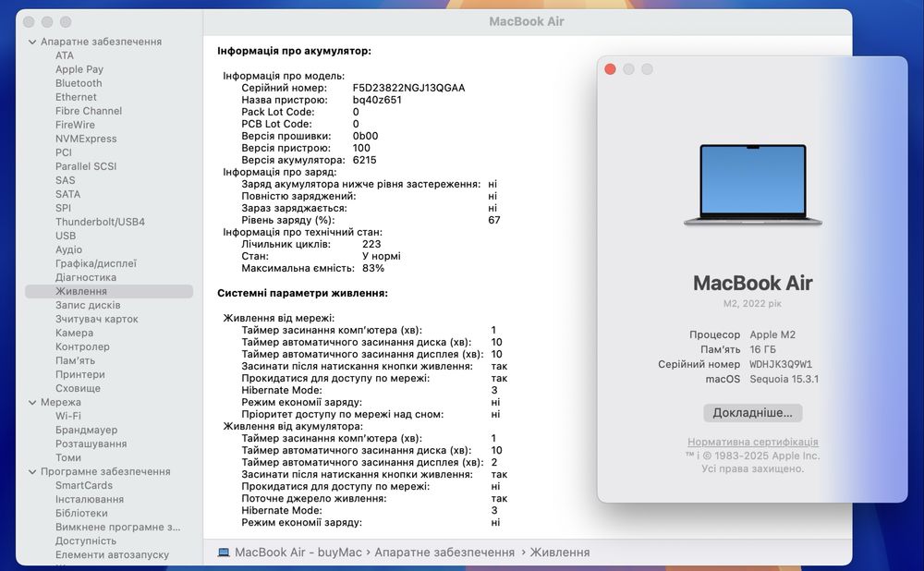The width and height of the screenshot is (924, 571).
Task: Open NVMExpress info
Action: click(86, 139)
